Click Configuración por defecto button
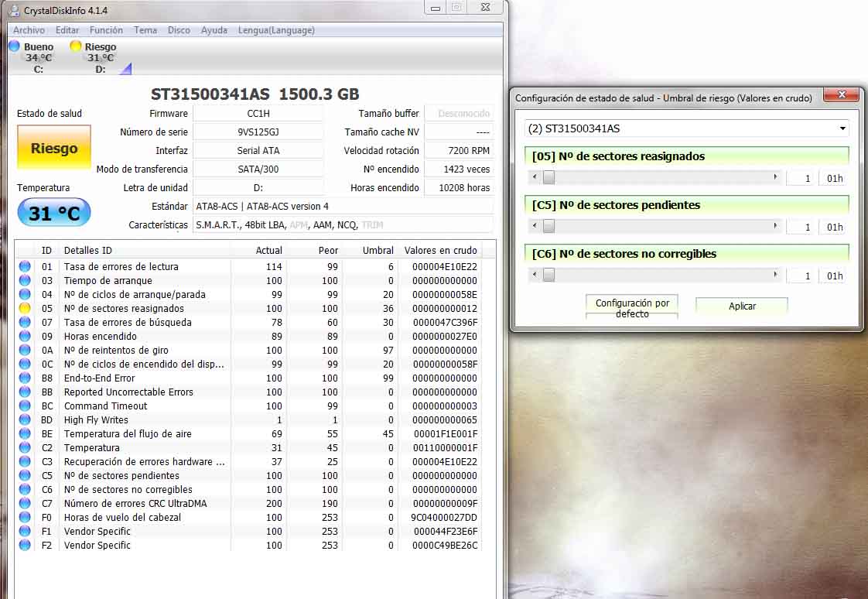The height and width of the screenshot is (599, 868). [632, 308]
